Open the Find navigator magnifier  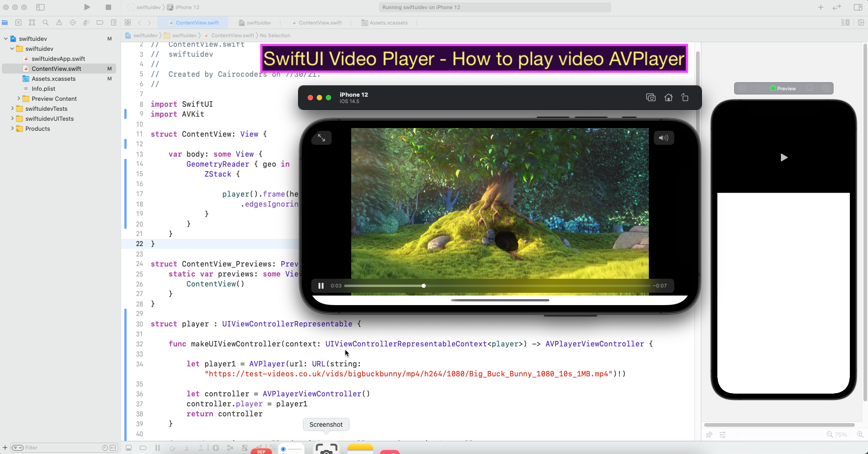(45, 23)
